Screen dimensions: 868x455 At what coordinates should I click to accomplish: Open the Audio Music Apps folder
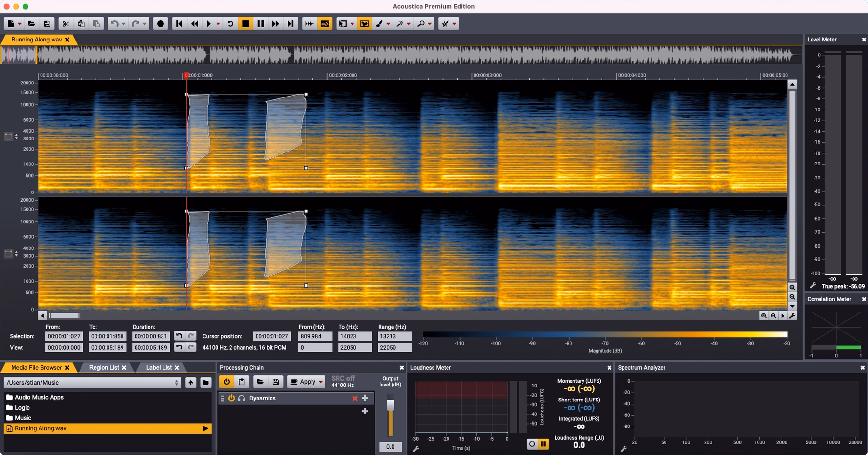(x=39, y=397)
